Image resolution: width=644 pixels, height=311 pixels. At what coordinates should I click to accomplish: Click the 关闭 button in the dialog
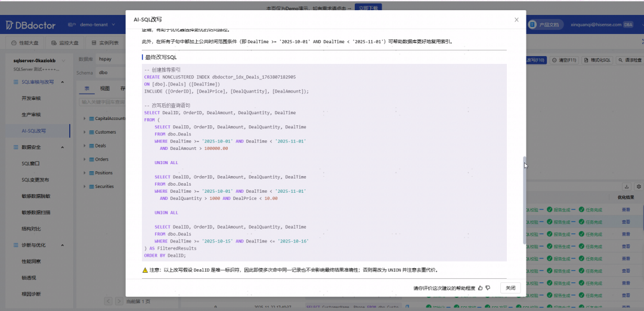point(510,288)
